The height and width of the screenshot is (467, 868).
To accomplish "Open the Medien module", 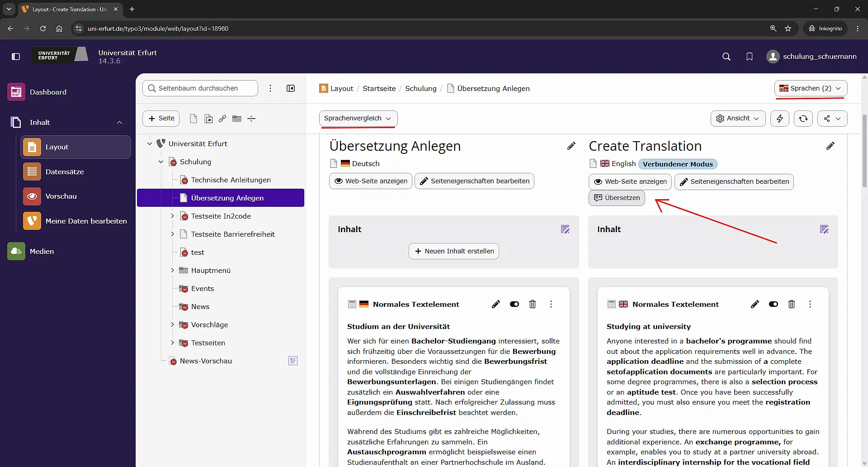I will click(68, 251).
